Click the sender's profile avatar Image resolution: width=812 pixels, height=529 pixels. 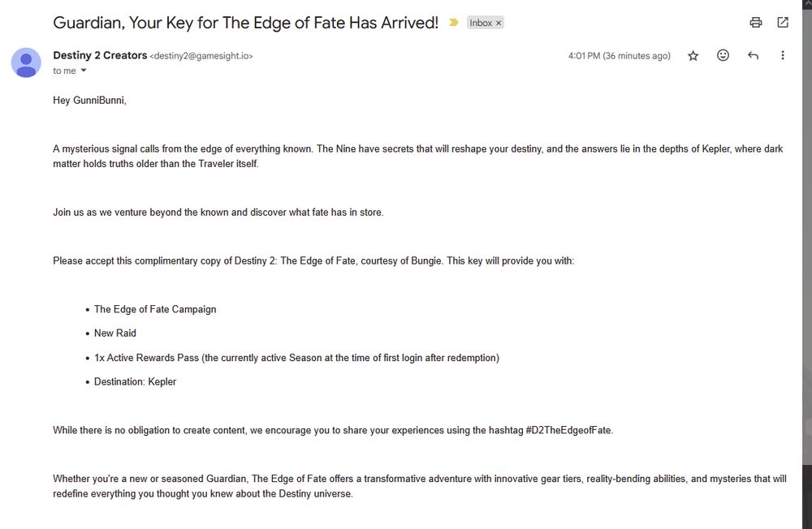pos(26,62)
